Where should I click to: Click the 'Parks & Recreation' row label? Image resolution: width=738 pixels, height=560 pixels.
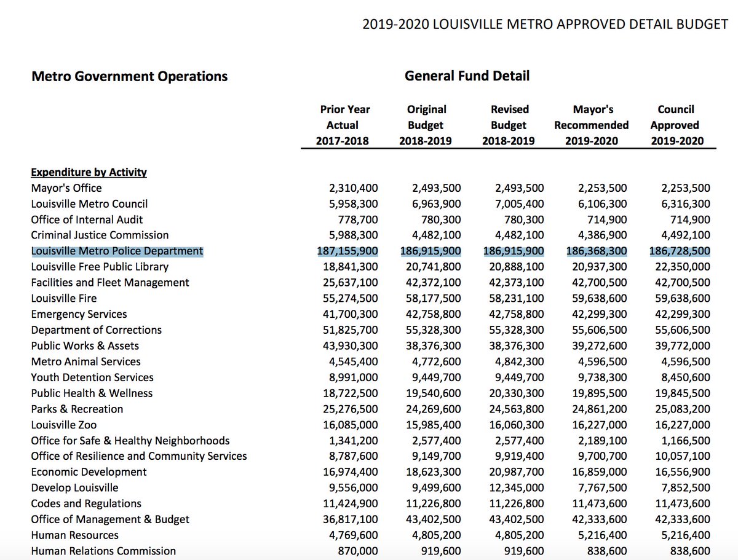pos(77,409)
